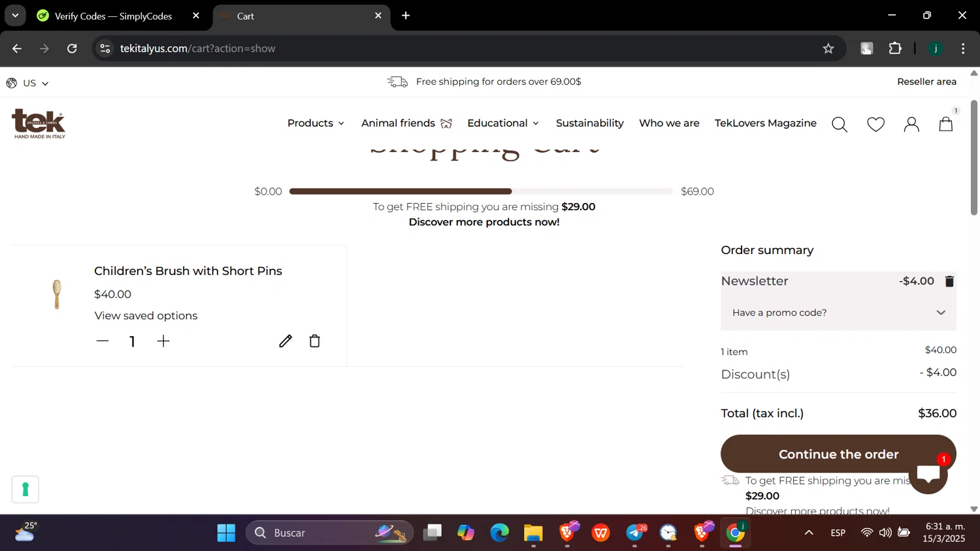Open Children's Brush with Short Pins product
The height and width of the screenshot is (551, 980).
(x=188, y=271)
